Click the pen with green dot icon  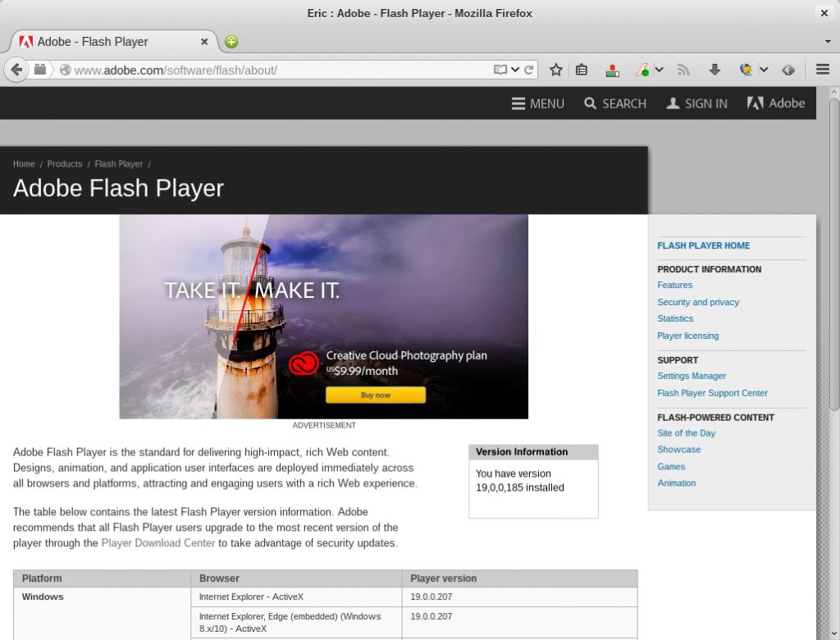pyautogui.click(x=641, y=70)
